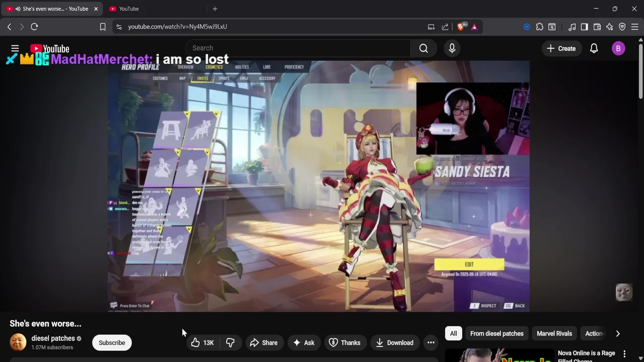Open the diesel patches channel avatar
Screen dimensions: 644x362
pos(18,342)
